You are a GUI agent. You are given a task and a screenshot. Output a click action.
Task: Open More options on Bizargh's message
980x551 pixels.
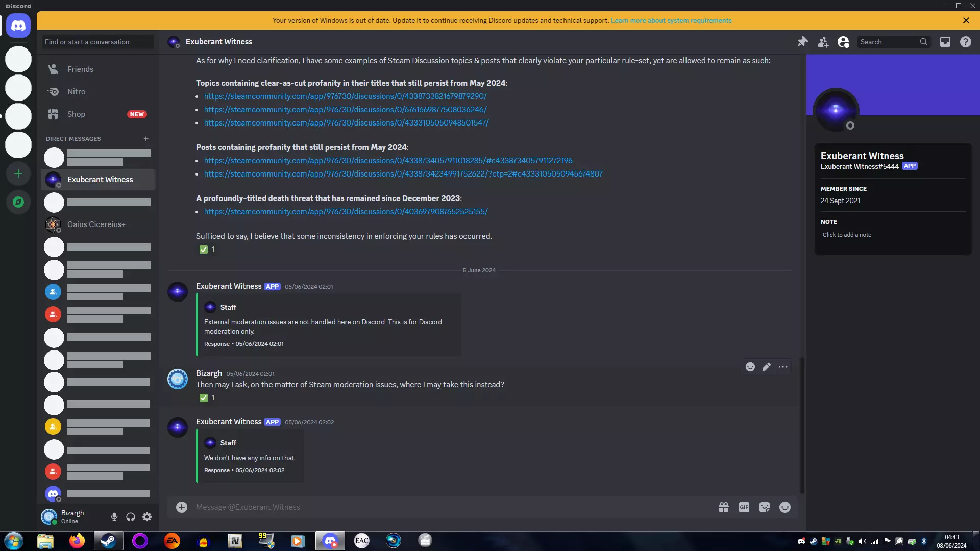click(x=782, y=367)
